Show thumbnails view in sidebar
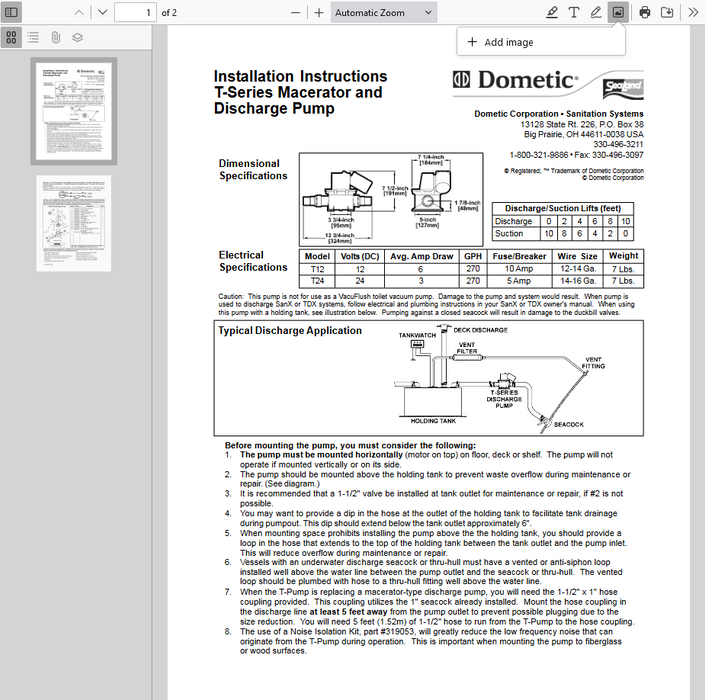The height and width of the screenshot is (700, 705). 11,37
